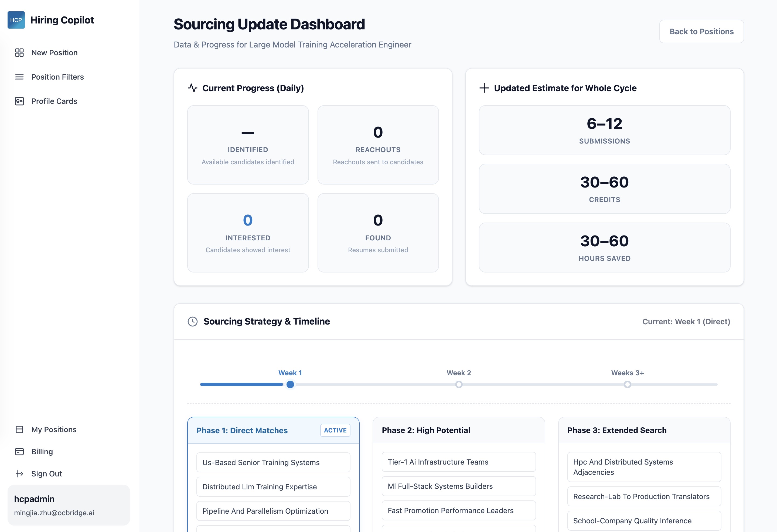Click the Back to Positions button
Image resolution: width=777 pixels, height=532 pixels.
click(x=701, y=32)
